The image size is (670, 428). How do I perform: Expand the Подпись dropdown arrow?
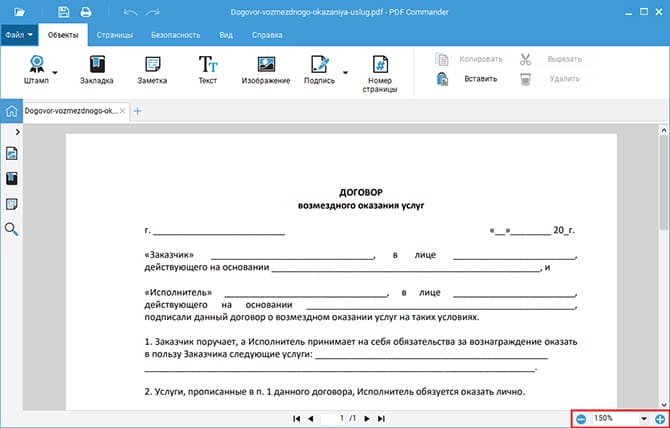click(345, 72)
